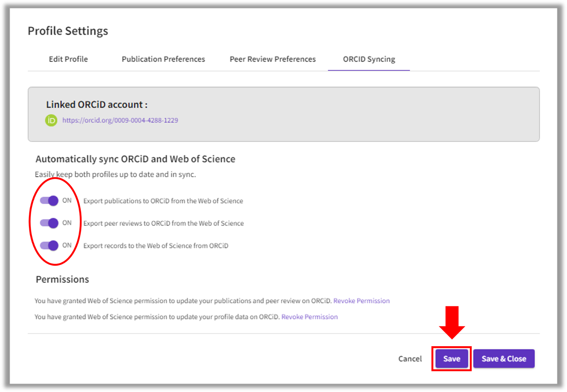Toggle Export records to Web of Science switch
This screenshot has width=567, height=392.
click(x=49, y=245)
